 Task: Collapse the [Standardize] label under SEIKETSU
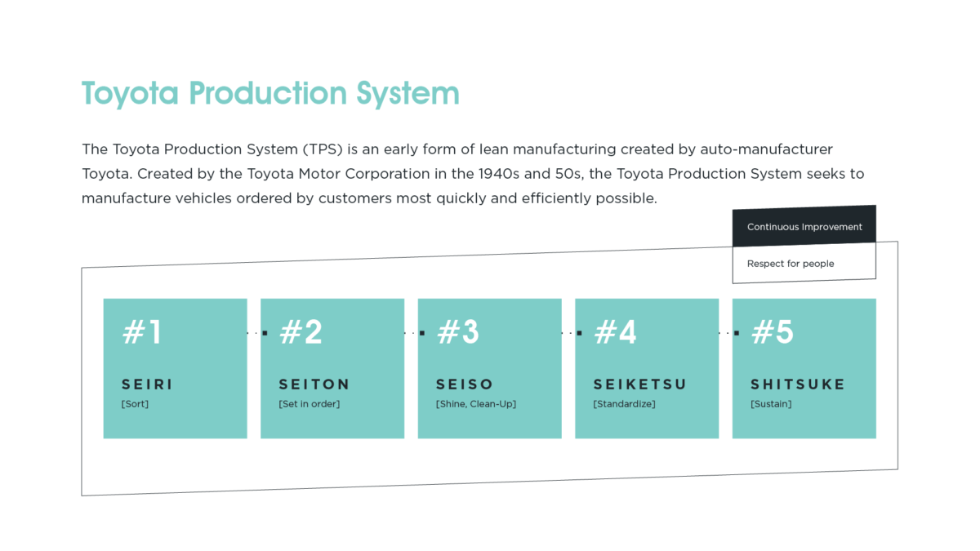624,403
